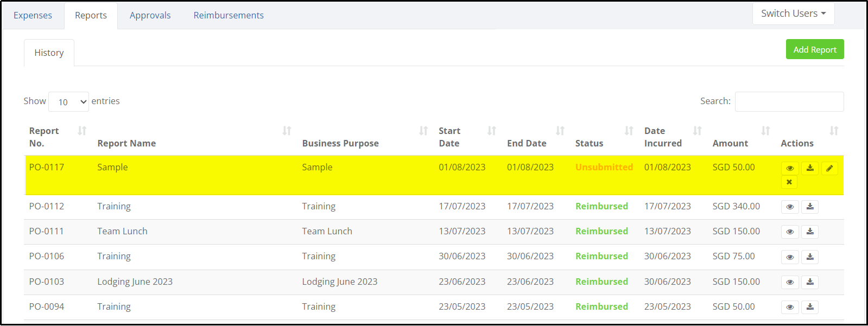
Task: Click the PO-0094 report number
Action: point(47,306)
